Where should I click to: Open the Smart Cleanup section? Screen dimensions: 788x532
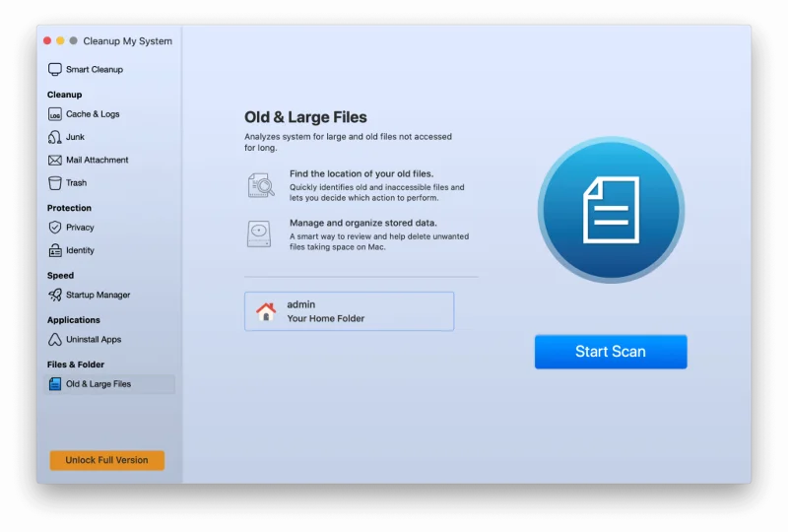(x=94, y=70)
